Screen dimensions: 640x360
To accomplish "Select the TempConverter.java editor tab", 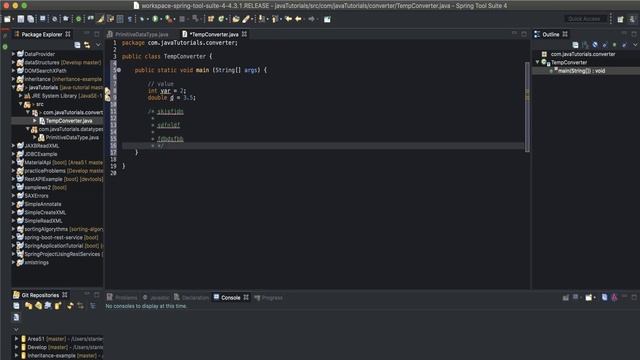I will 214,34.
